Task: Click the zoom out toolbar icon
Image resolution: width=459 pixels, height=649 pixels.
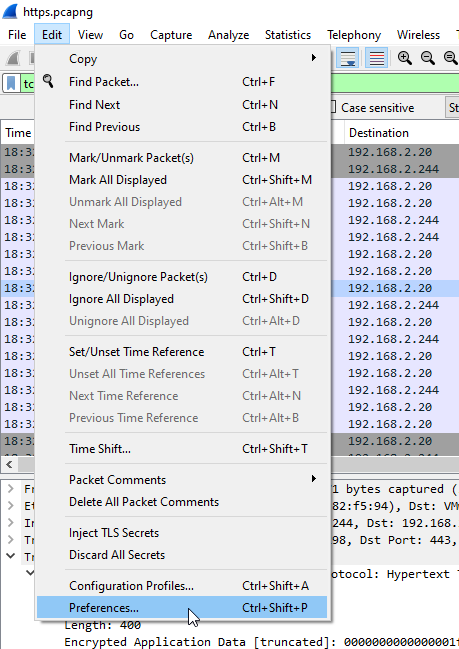Action: [428, 58]
